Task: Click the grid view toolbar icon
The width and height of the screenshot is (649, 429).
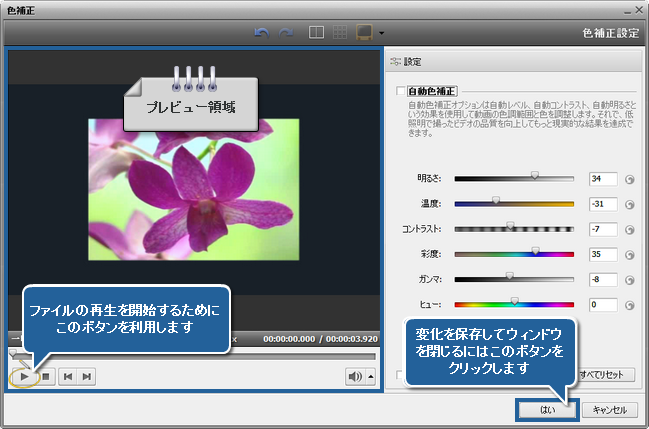Action: point(340,32)
